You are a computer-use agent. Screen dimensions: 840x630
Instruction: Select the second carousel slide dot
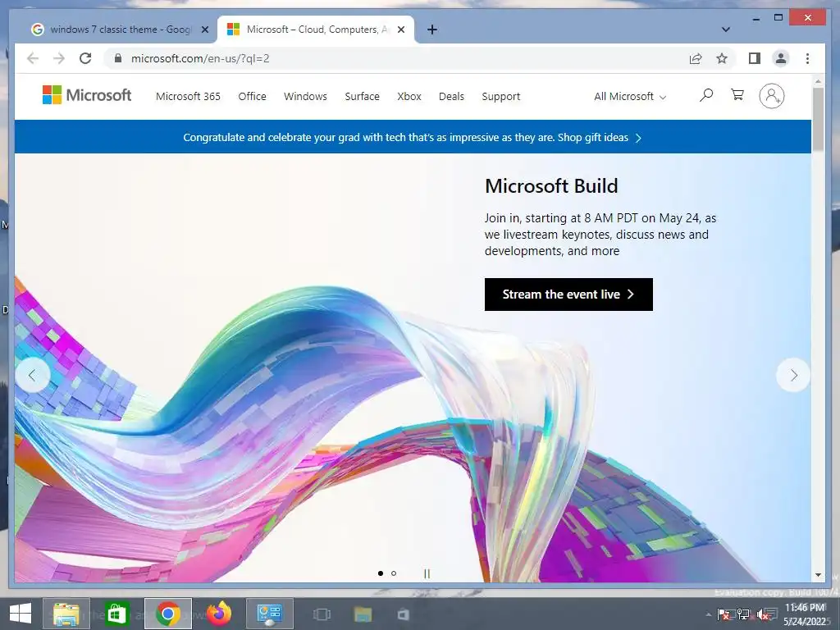(x=394, y=573)
